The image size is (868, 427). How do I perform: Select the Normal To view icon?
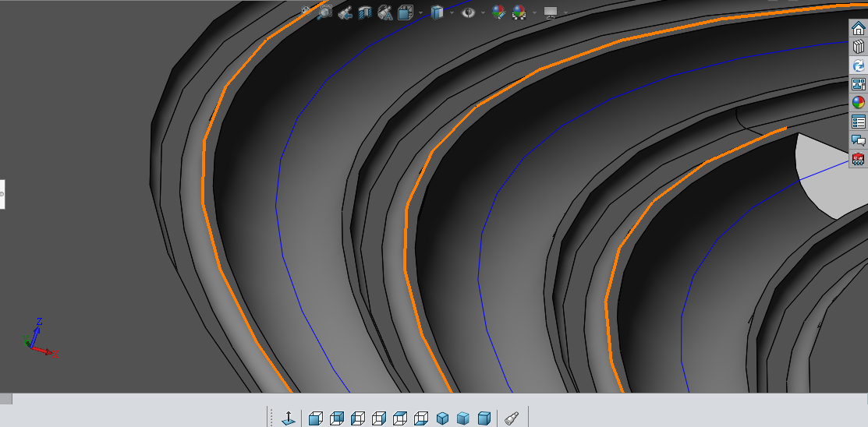288,418
